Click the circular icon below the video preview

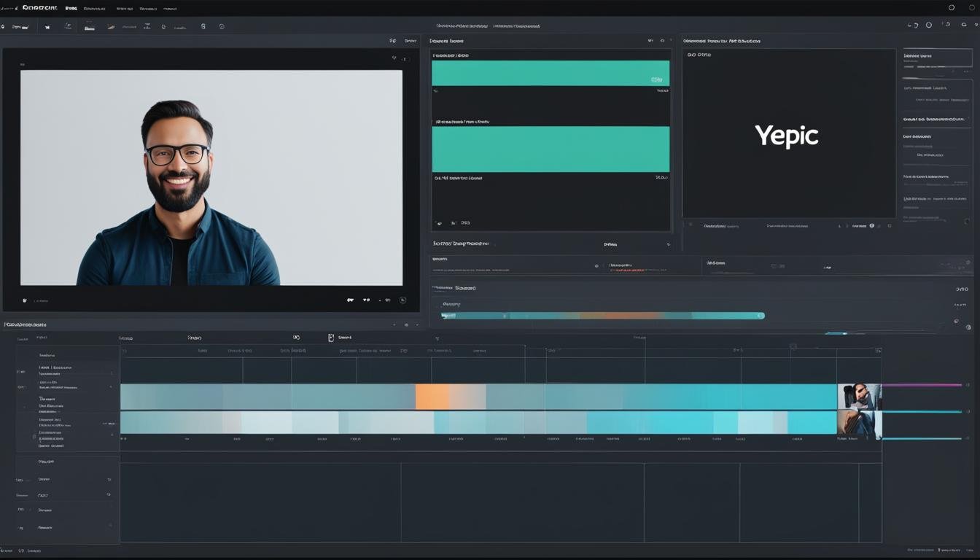pos(402,300)
